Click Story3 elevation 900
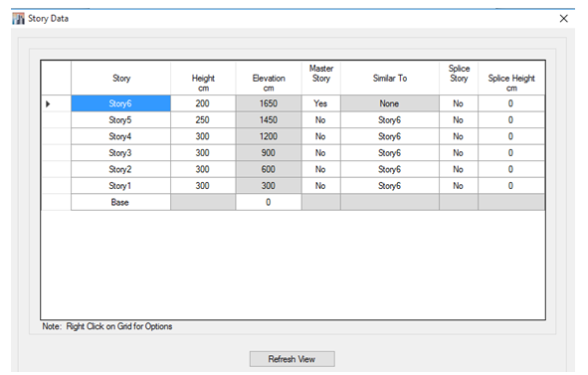 269,153
